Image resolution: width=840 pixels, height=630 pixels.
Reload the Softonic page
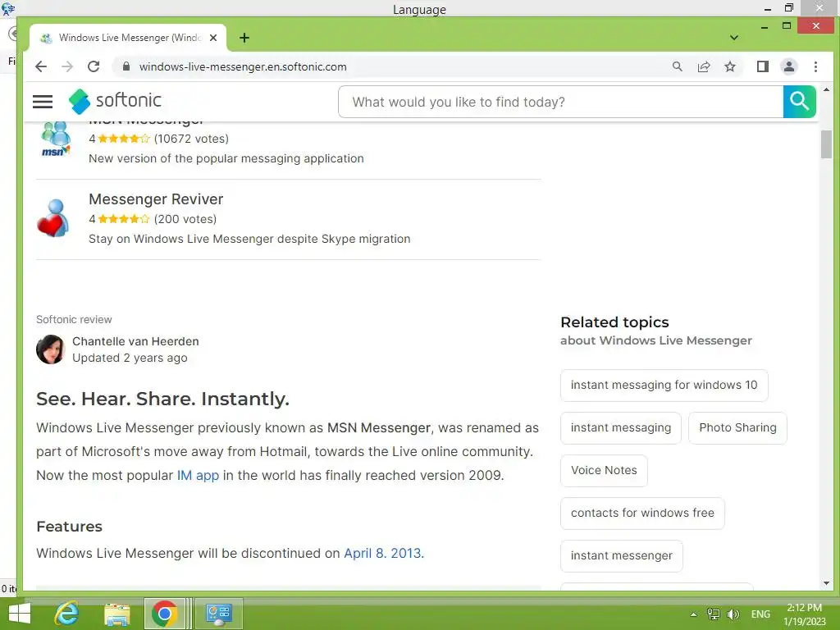pos(94,66)
